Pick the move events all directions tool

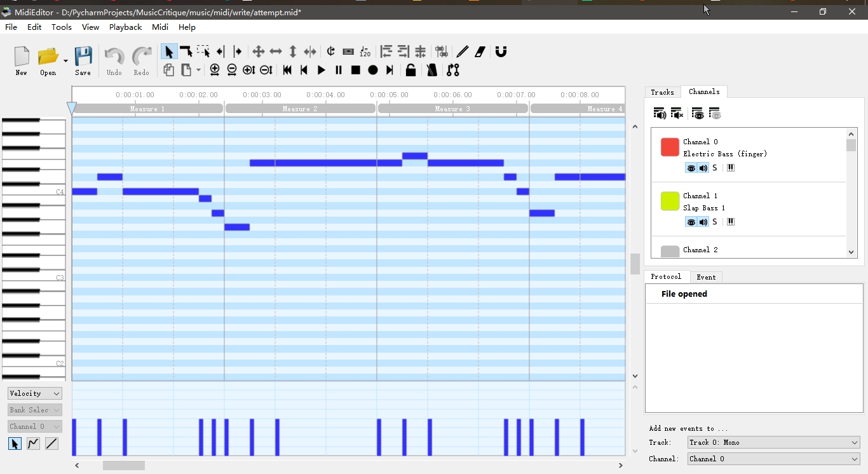[258, 51]
